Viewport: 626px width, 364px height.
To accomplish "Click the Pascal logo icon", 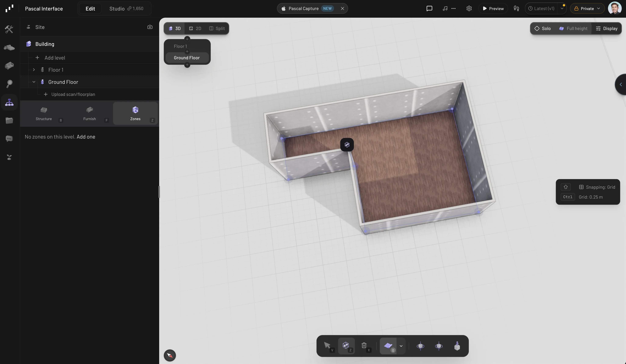I will click(9, 8).
